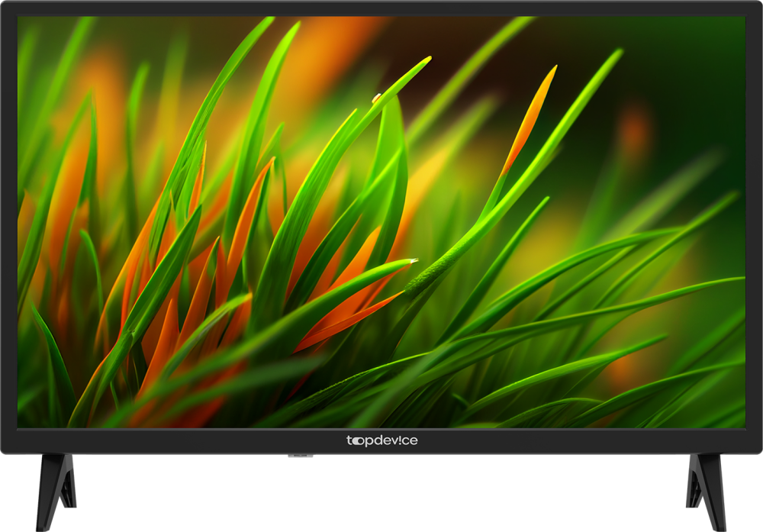Screen dimensions: 763x532
Task: Select the blurry orange spot in upper right
Action: 635,131
